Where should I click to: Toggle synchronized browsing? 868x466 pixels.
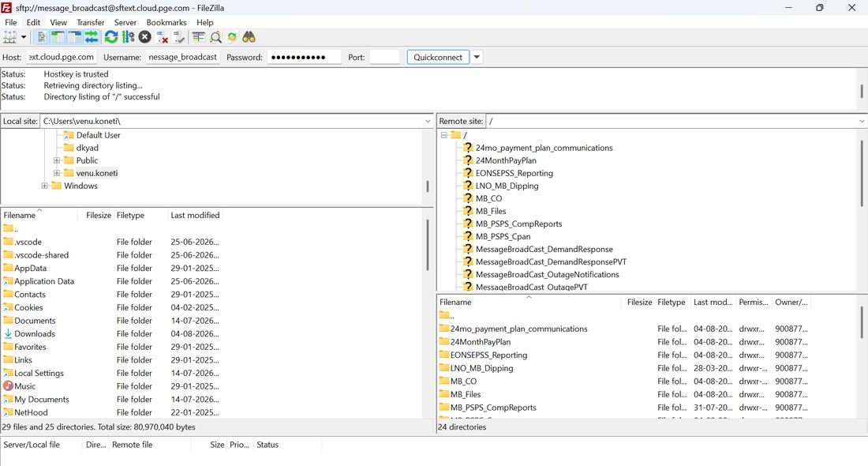(232, 37)
